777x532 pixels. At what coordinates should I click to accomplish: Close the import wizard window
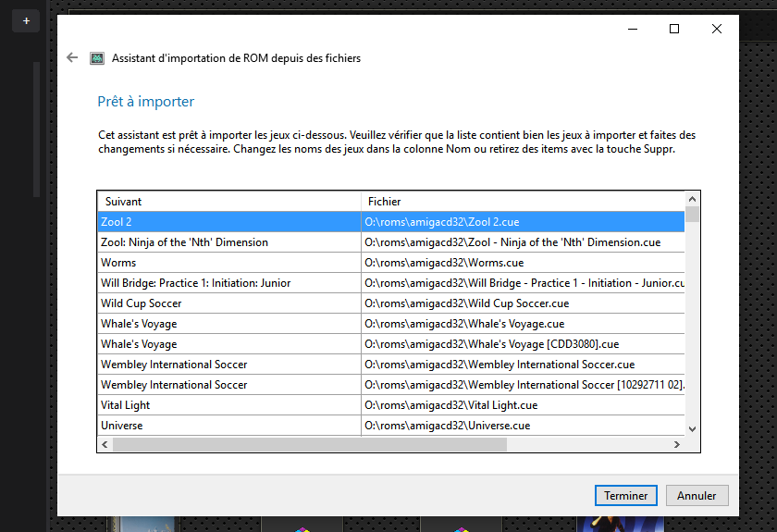coord(717,29)
